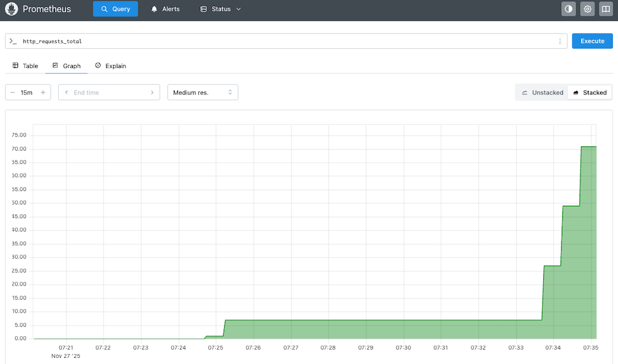
Task: Switch the graph to Unstacked mode
Action: [542, 93]
